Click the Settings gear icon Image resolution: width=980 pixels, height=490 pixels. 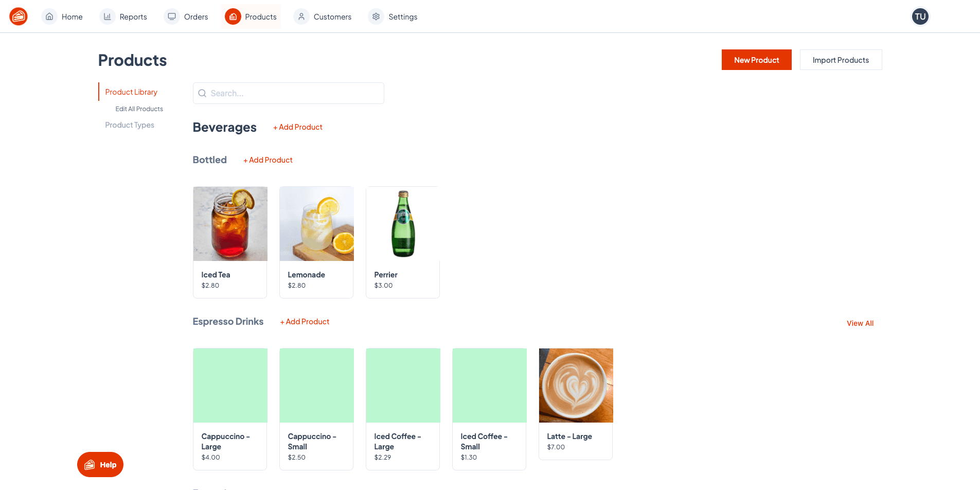[x=376, y=16]
